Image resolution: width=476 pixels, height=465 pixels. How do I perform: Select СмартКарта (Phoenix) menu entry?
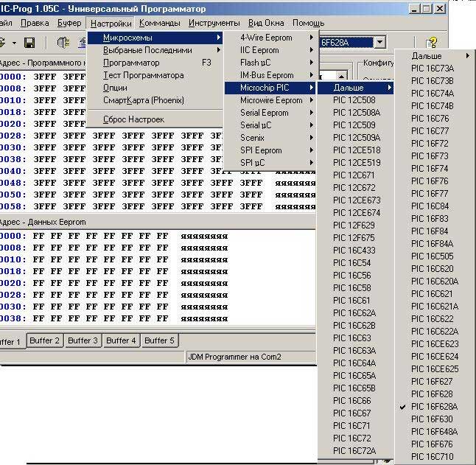pyautogui.click(x=155, y=100)
